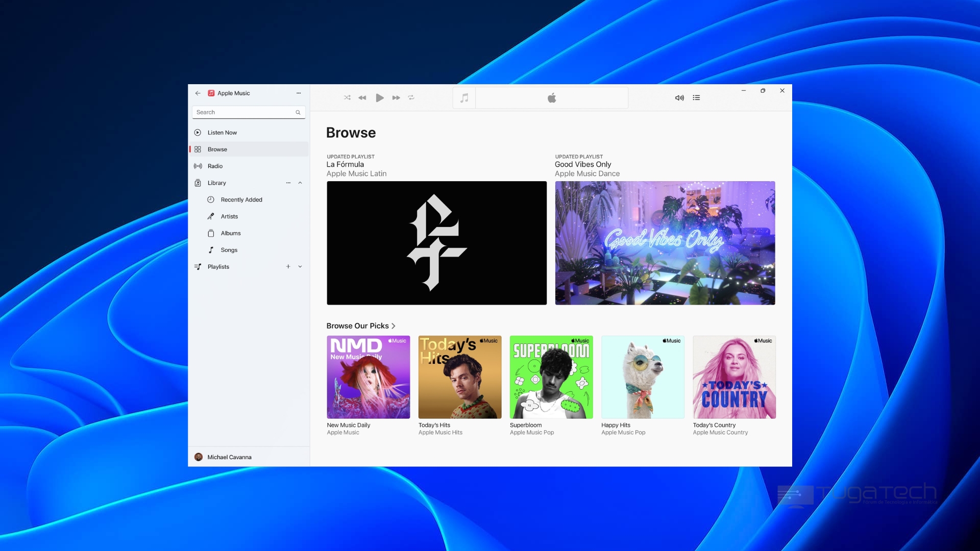Open La Fórmula playlist artwork
Screen dimensions: 980x551
(x=436, y=243)
